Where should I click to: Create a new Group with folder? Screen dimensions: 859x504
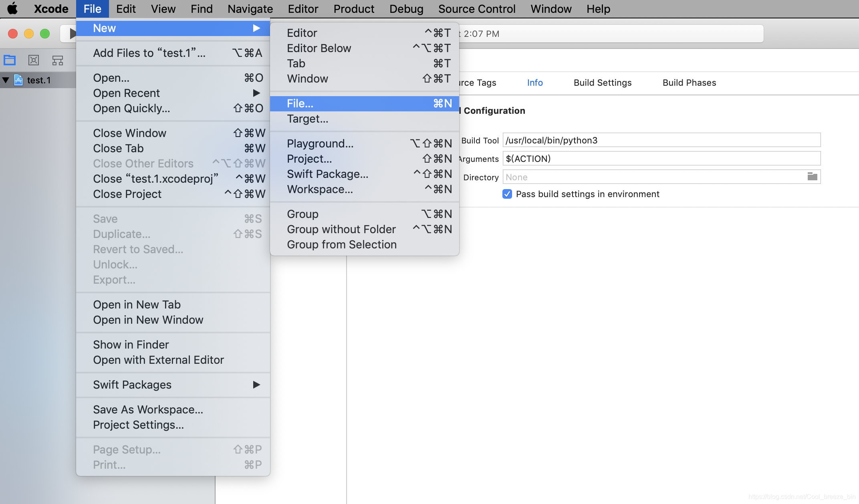(365, 214)
